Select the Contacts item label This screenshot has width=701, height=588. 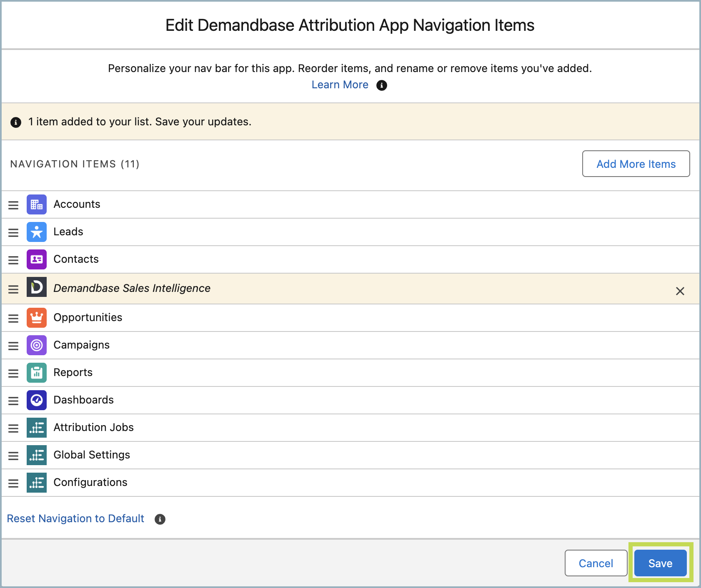(x=76, y=259)
